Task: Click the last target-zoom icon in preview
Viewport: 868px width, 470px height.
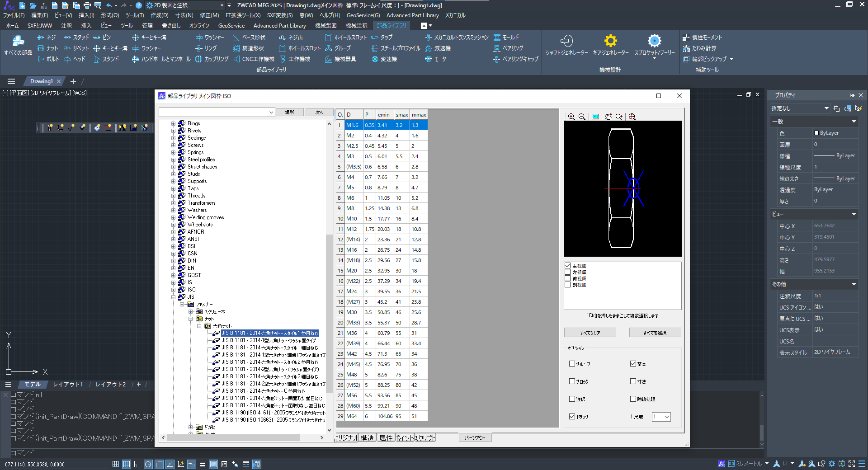Action: click(632, 117)
